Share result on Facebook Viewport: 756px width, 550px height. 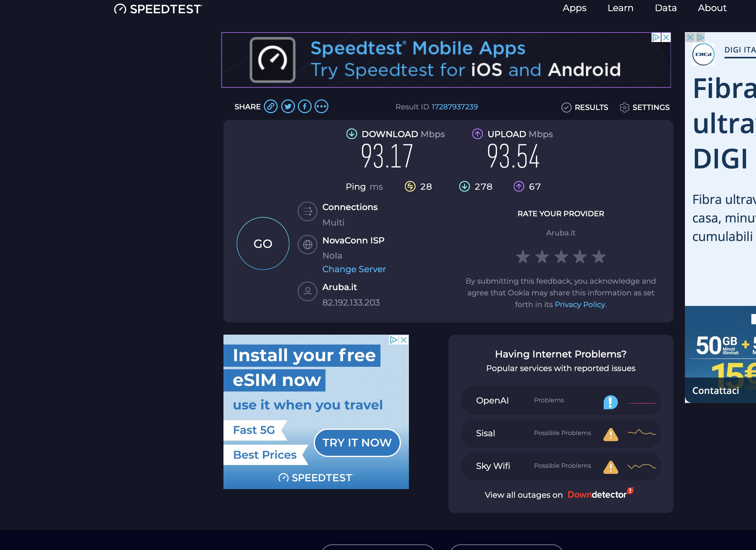(304, 107)
